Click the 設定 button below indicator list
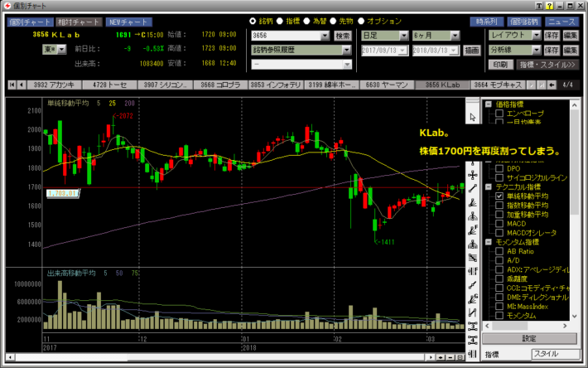The width and height of the screenshot is (588, 368). (x=530, y=338)
